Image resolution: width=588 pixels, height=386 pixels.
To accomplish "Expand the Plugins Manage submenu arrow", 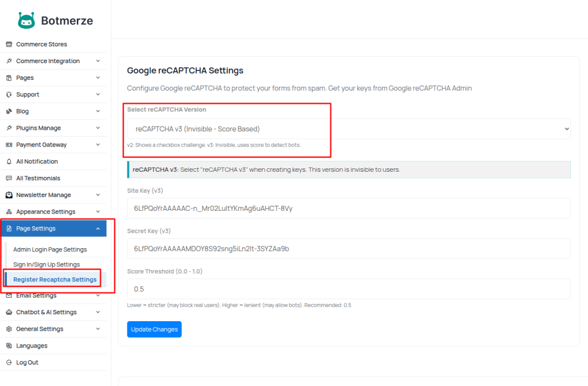I will pyautogui.click(x=98, y=128).
